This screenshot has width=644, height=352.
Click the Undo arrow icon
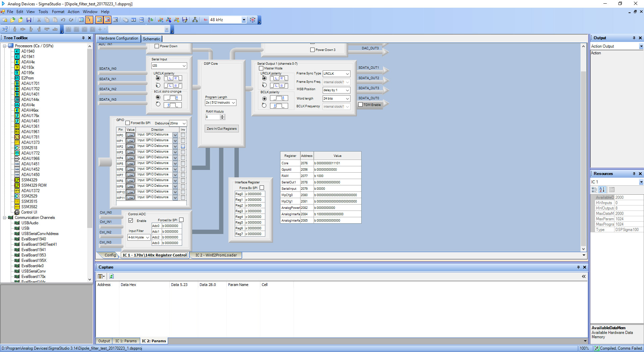[63, 20]
